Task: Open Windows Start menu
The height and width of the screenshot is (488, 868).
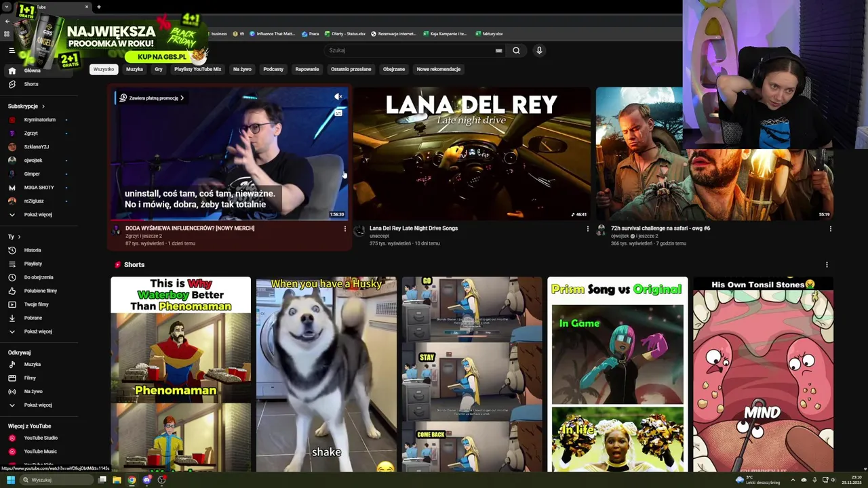Action: pyautogui.click(x=10, y=480)
